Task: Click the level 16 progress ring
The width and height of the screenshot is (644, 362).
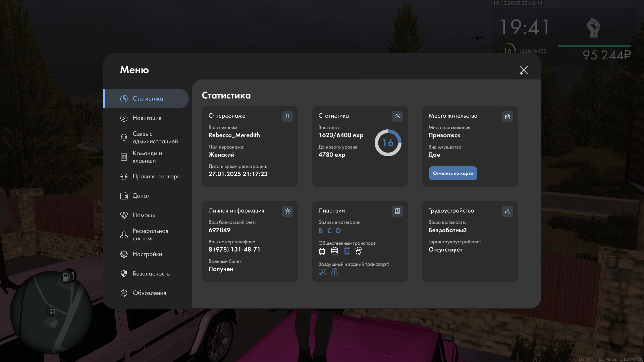Action: click(388, 143)
